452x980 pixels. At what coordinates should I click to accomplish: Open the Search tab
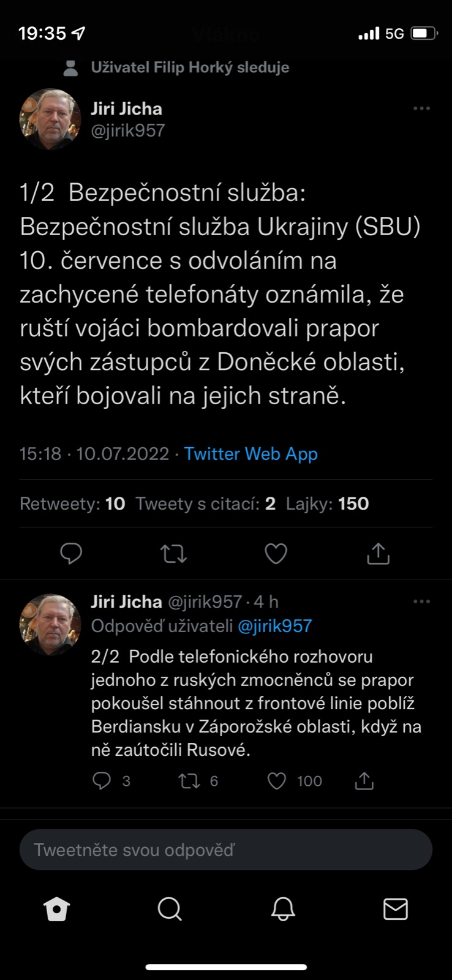coord(170,910)
